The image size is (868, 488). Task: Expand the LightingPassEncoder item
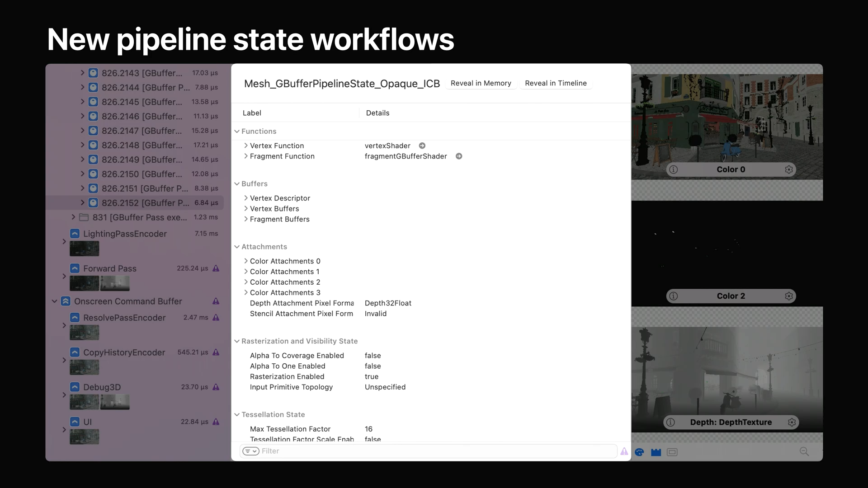64,241
